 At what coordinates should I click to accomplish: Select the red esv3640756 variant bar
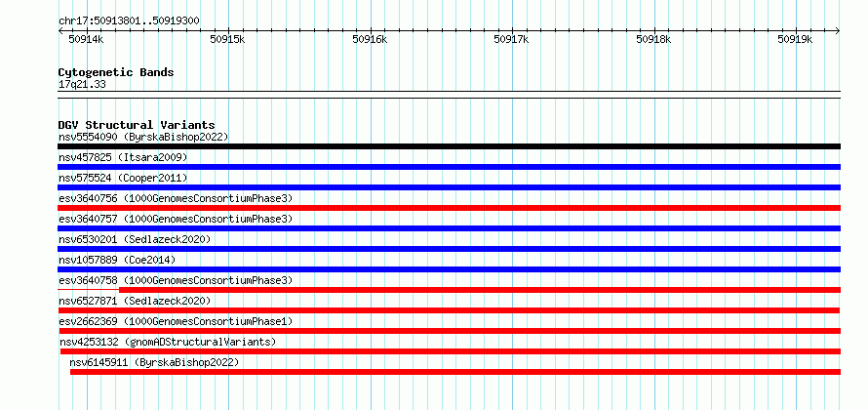[x=449, y=208]
